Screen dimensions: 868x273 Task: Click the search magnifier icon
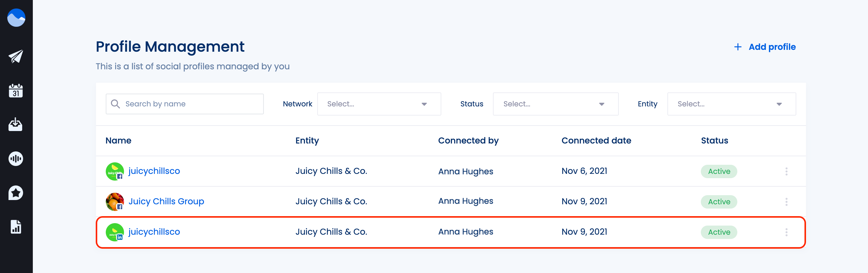pos(115,104)
